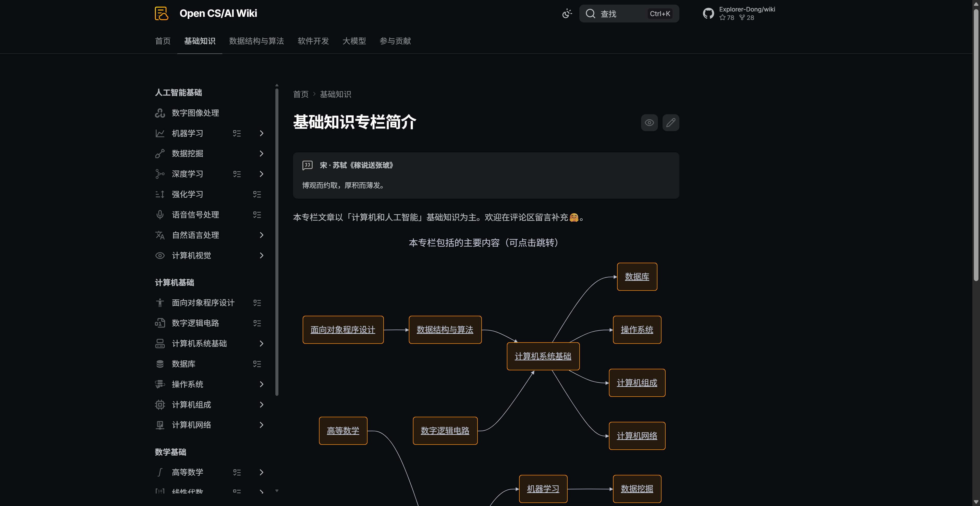Viewport: 980px width, 506px height.
Task: Toggle the outline list icon beside 深度学习
Action: click(x=237, y=174)
